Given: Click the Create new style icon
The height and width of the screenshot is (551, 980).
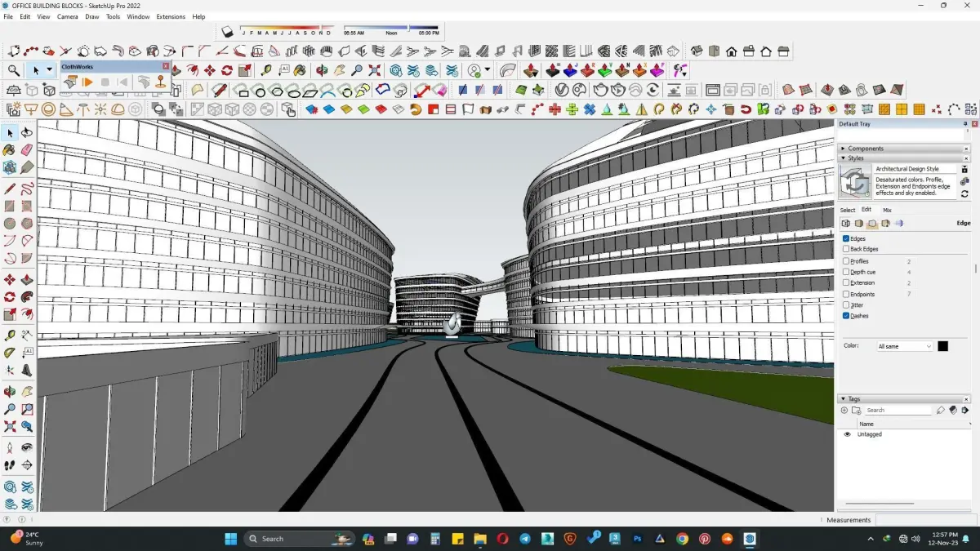Looking at the screenshot, I should pos(964,181).
